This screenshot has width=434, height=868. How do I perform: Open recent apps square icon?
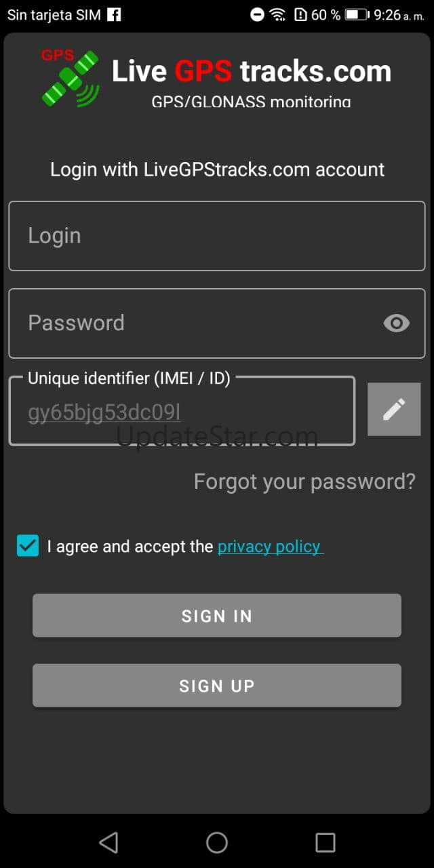coord(325,842)
